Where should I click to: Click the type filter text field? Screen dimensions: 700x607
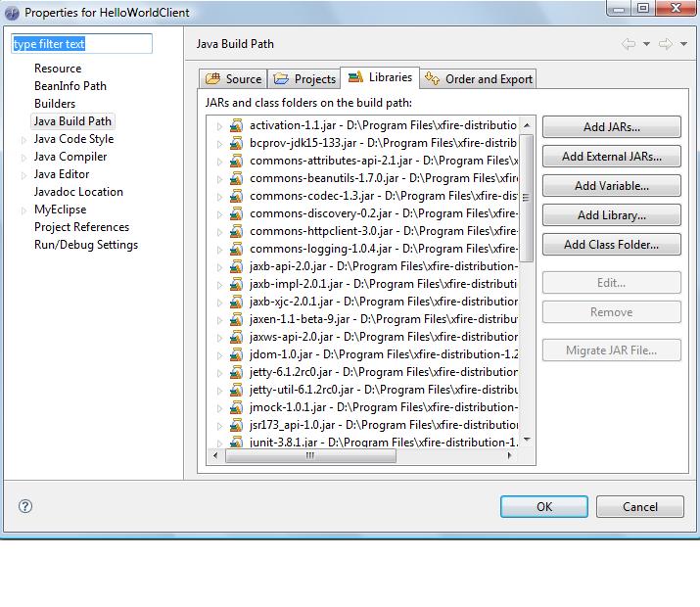click(x=81, y=44)
